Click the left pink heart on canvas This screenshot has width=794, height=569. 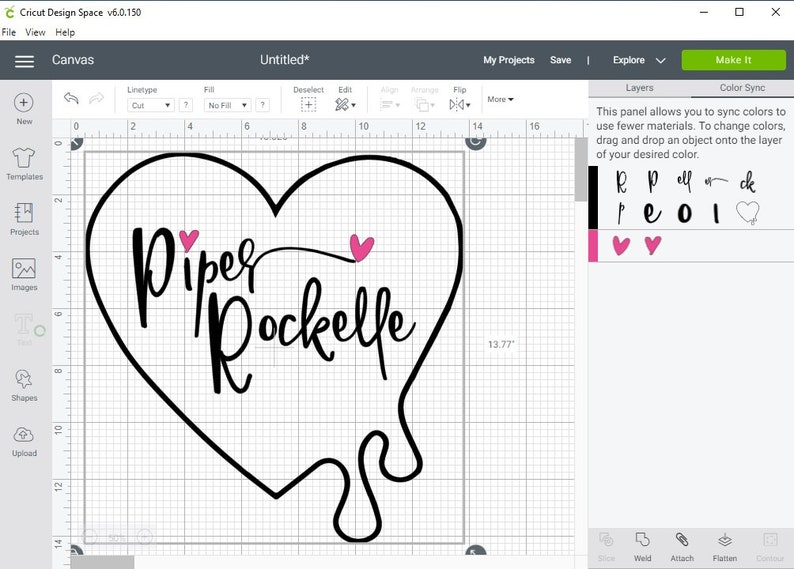pos(189,239)
